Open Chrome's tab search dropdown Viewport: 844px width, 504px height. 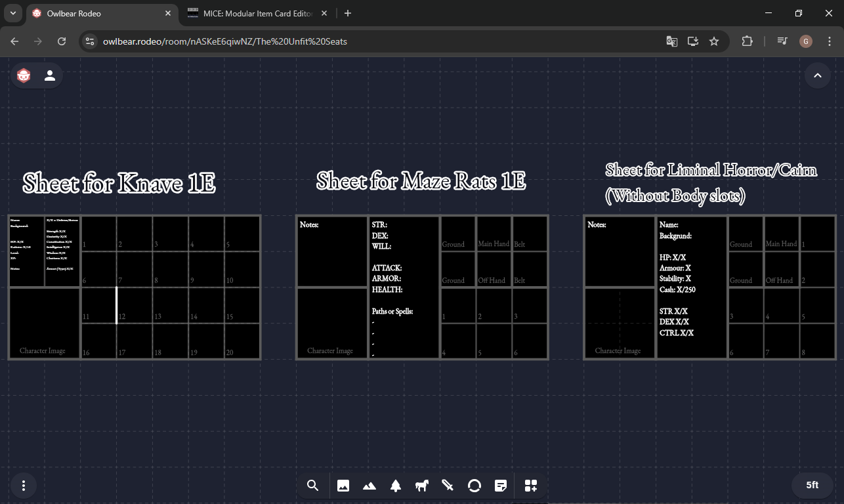click(x=12, y=13)
